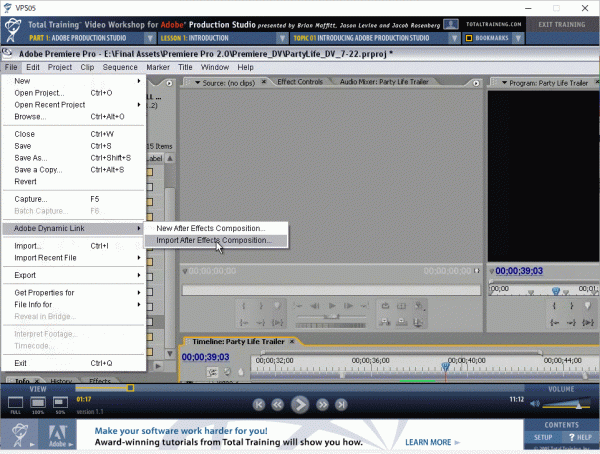Click Program monitor timecode 00;00;39;03
This screenshot has height=454, width=600.
click(x=519, y=271)
